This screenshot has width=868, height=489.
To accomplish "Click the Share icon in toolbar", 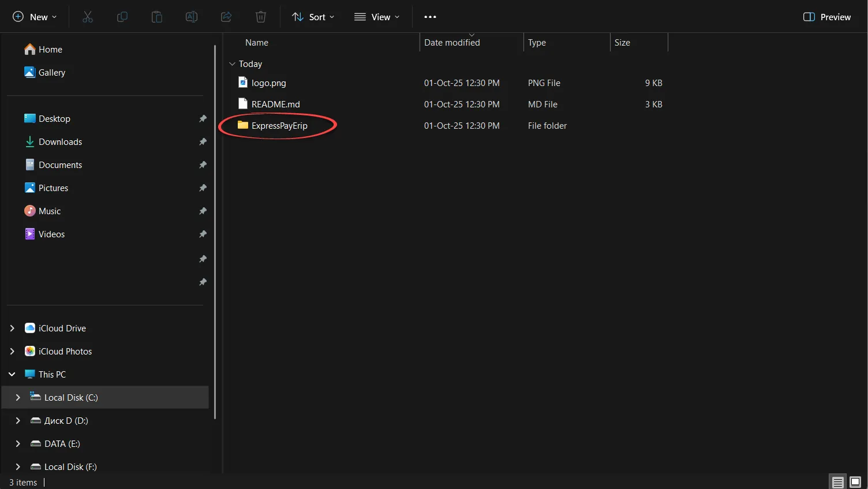I will click(226, 17).
